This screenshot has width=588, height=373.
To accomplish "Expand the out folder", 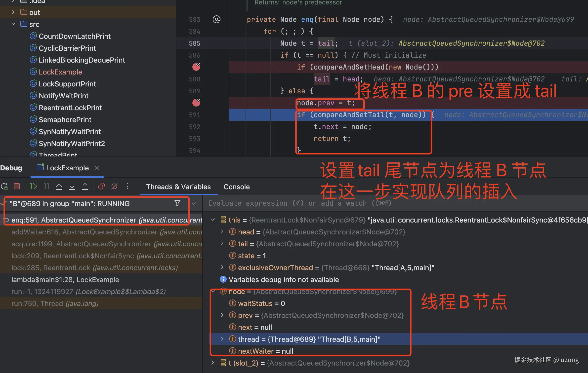I will point(13,12).
